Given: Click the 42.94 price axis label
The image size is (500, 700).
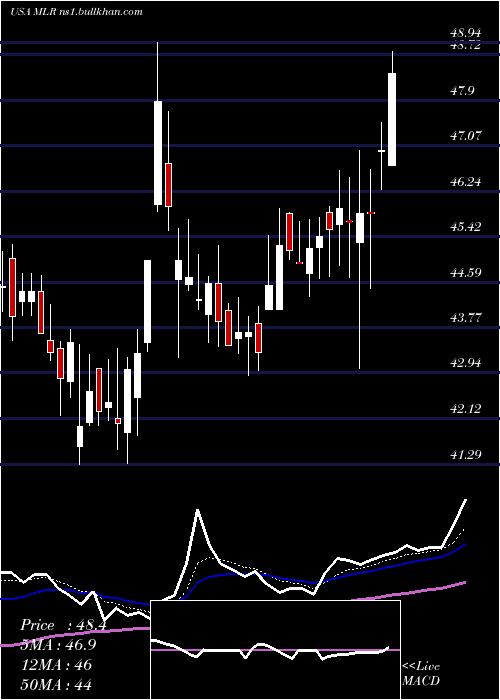Looking at the screenshot, I should [x=466, y=363].
